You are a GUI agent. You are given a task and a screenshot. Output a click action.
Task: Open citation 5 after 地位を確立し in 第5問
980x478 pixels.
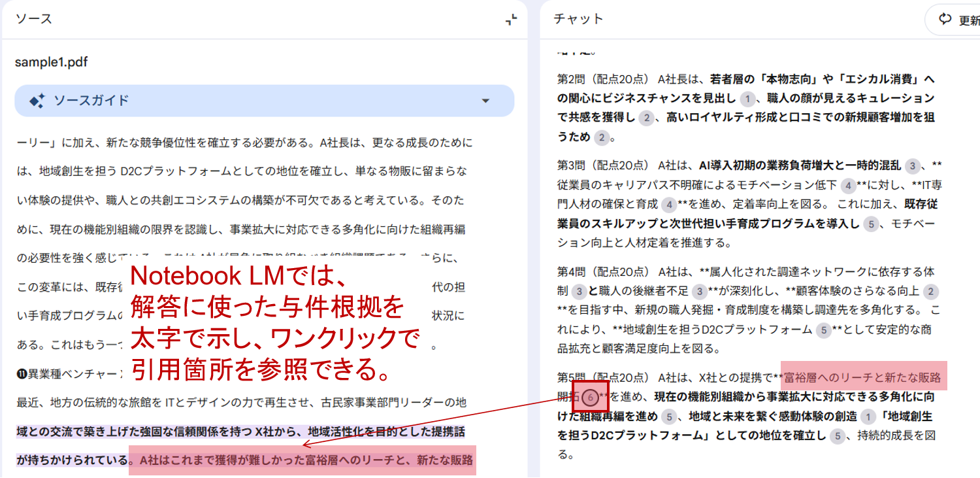838,435
